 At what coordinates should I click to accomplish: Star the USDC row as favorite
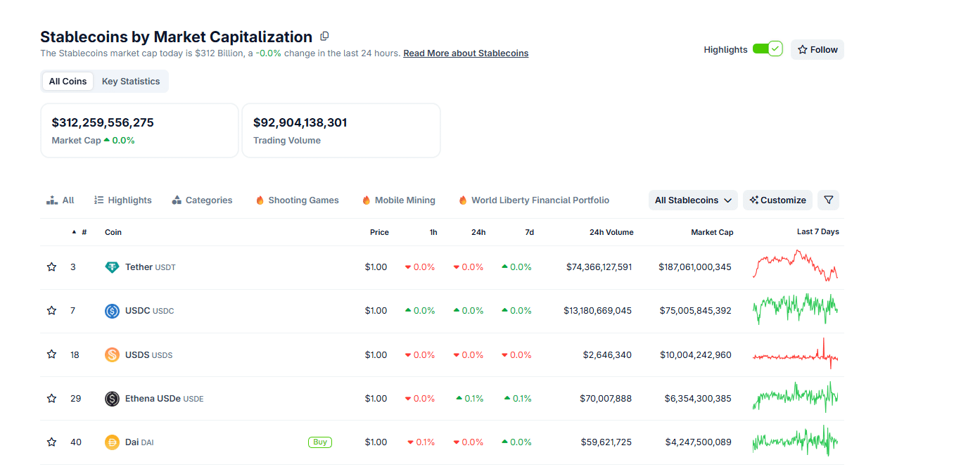point(51,310)
